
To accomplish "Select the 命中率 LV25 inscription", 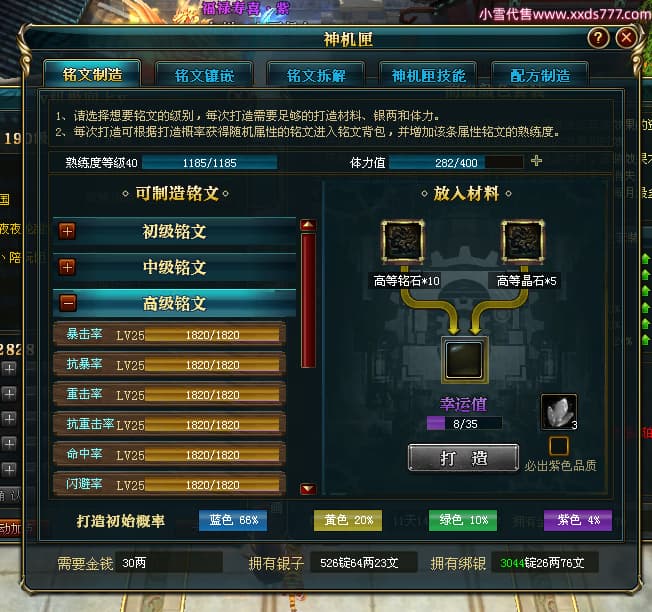I will coord(169,454).
